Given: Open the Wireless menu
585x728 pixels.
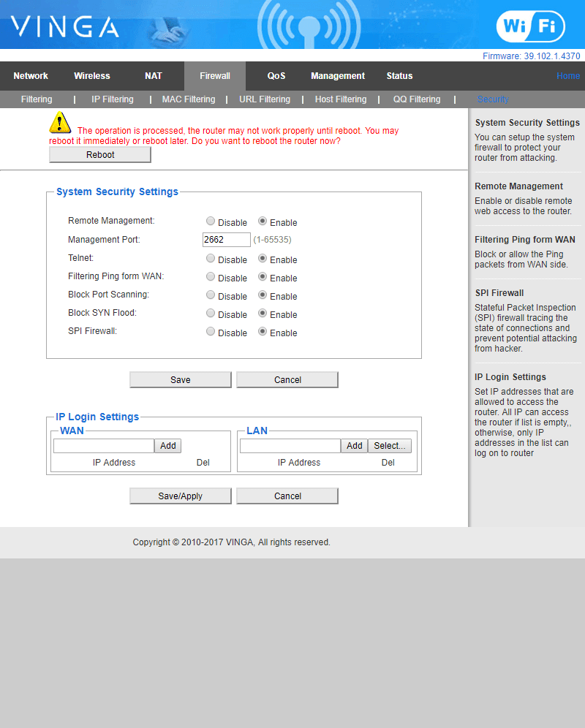Looking at the screenshot, I should pyautogui.click(x=92, y=76).
